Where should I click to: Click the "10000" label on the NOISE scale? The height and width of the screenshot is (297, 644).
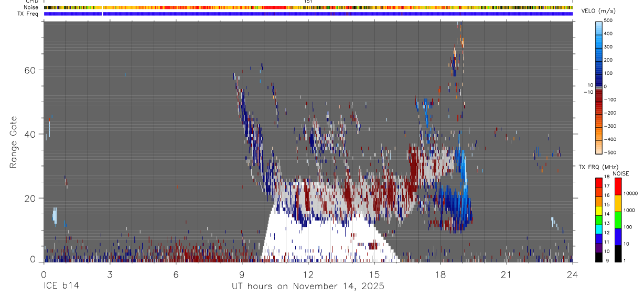pos(630,193)
